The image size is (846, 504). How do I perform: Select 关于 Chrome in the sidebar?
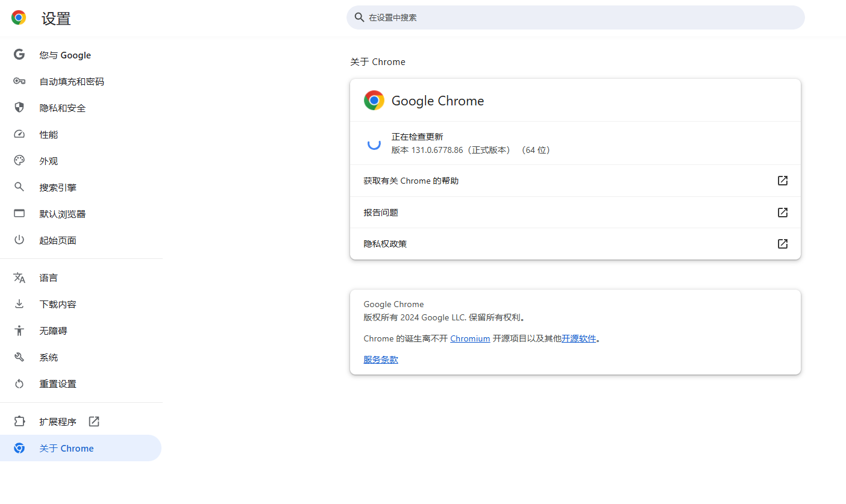coord(81,448)
